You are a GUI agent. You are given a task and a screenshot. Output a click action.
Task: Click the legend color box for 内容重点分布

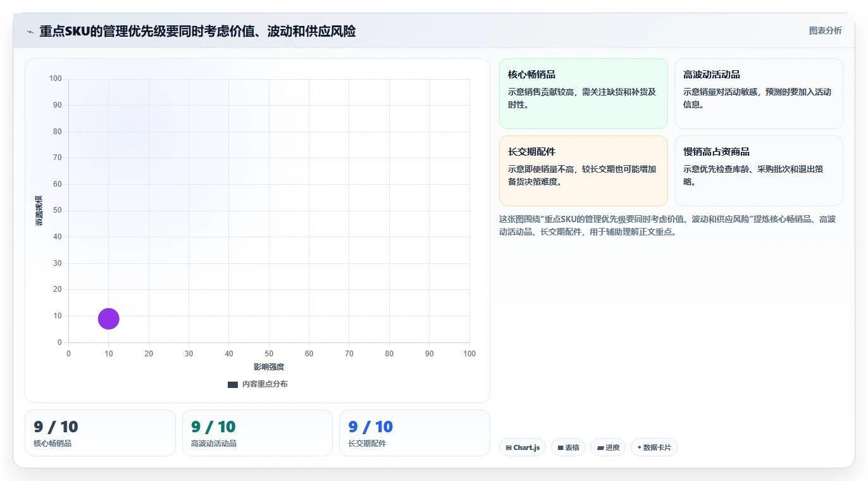(232, 384)
